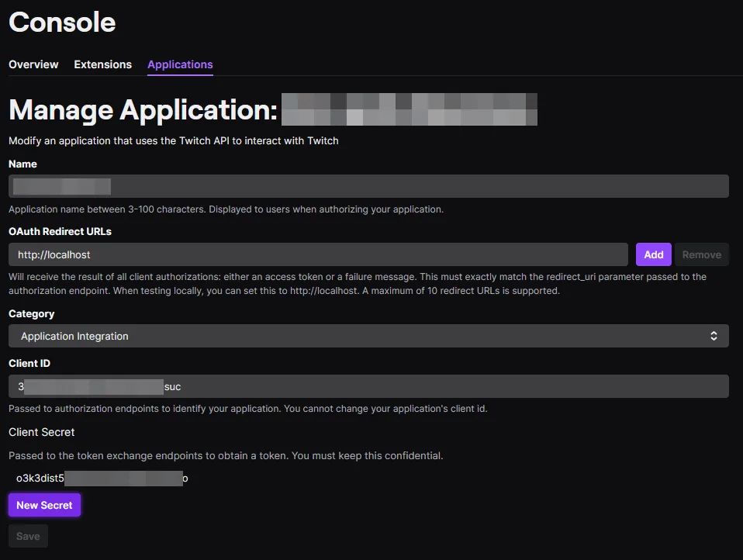Click the Category field label
This screenshot has width=743, height=560.
click(31, 313)
